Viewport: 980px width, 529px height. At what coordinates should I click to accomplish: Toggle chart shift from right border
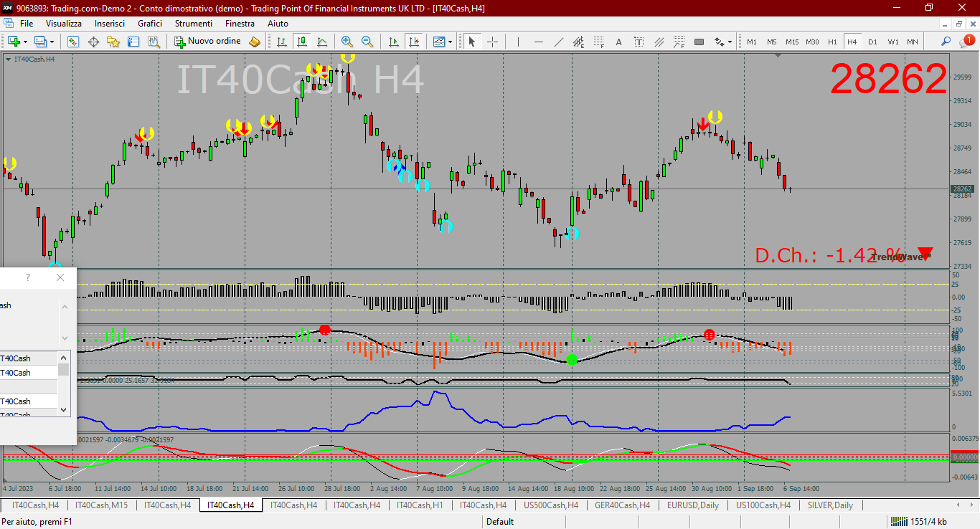413,42
